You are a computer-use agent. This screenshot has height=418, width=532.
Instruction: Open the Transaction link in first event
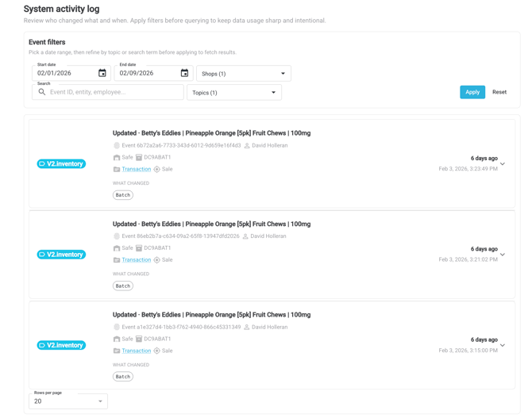pyautogui.click(x=137, y=169)
